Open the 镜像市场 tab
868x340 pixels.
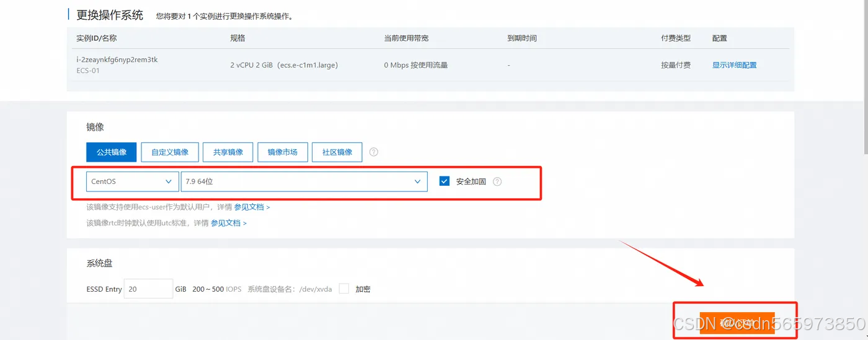tap(283, 152)
